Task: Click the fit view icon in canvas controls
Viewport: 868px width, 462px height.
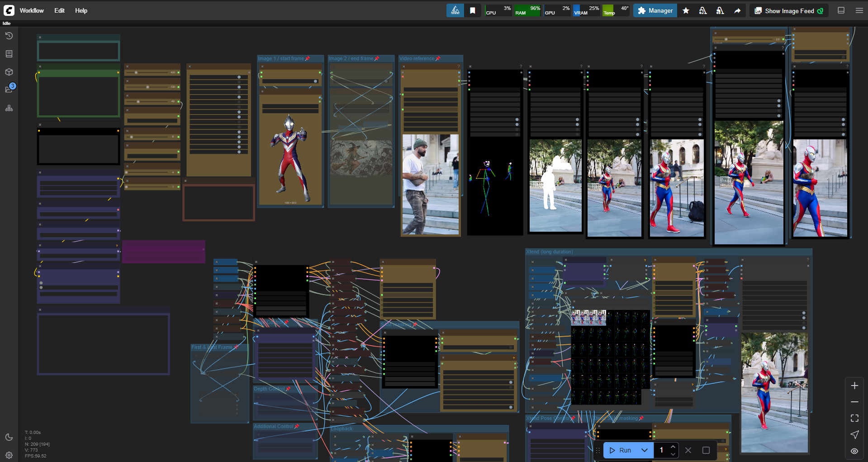Action: tap(854, 418)
